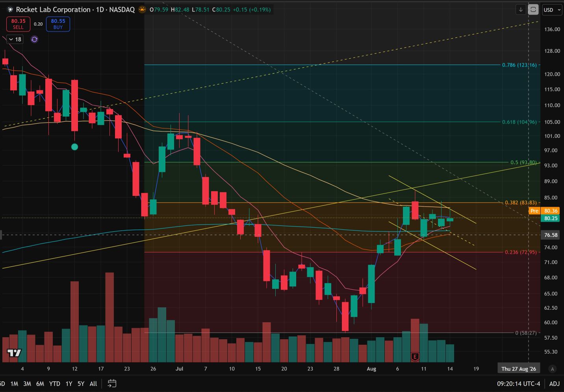
Task: Click the C80.25 close value
Action: [x=221, y=9]
